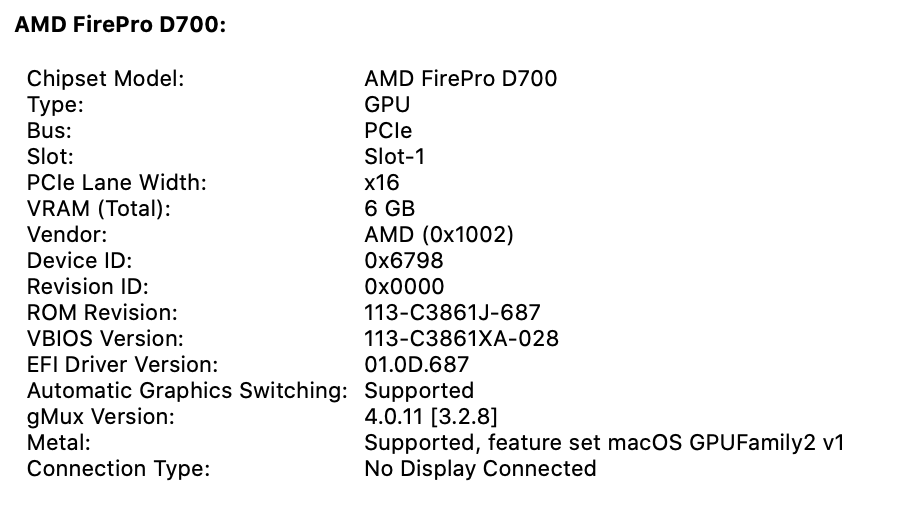Click the Connection Type label
The image size is (918, 506).
[x=118, y=469]
